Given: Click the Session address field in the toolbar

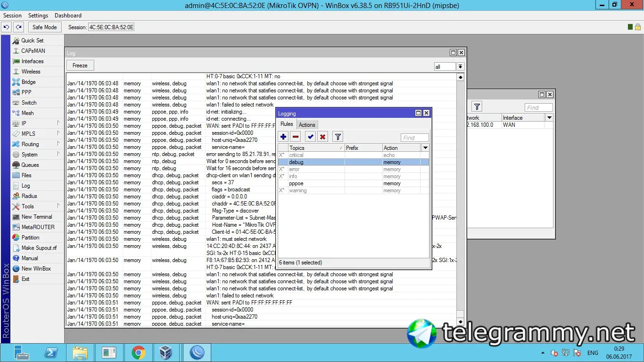Looking at the screenshot, I should coord(111,27).
